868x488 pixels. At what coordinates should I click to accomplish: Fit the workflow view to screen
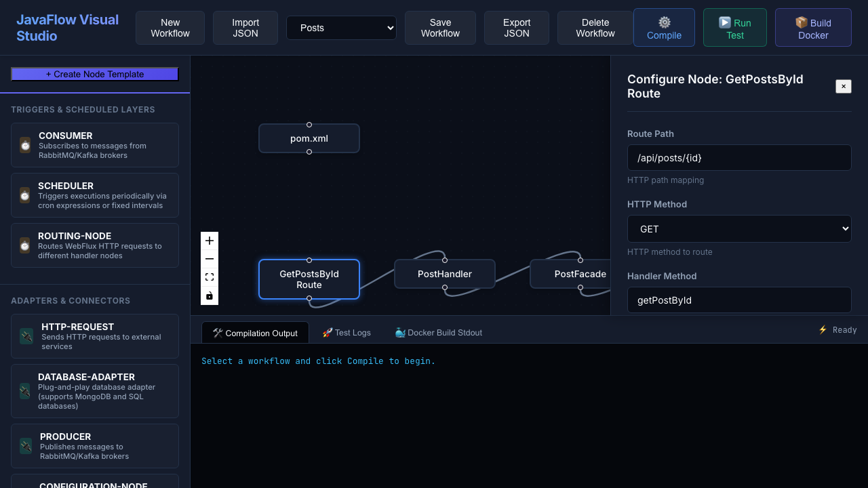point(210,277)
